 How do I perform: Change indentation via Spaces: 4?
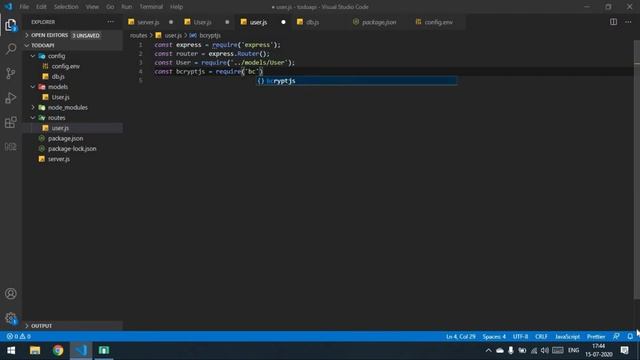point(494,337)
